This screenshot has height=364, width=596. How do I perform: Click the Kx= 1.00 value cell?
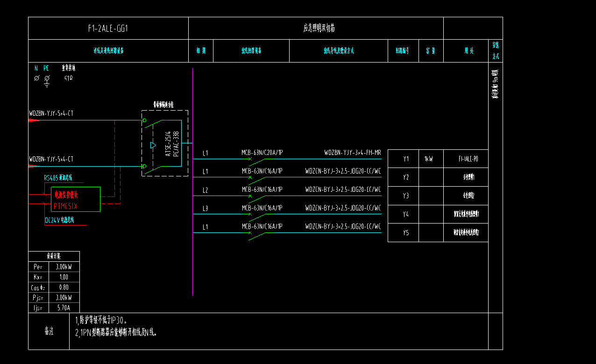click(65, 277)
